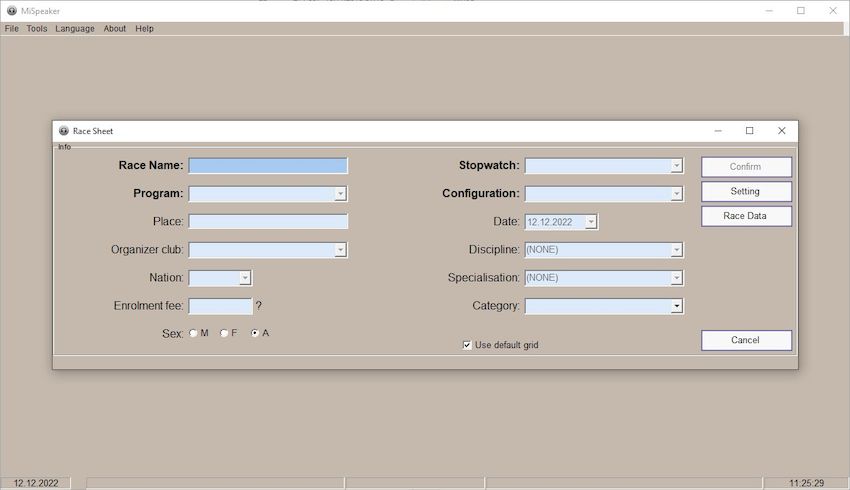850x490 pixels.
Task: Expand the Organizer club dropdown
Action: click(340, 250)
